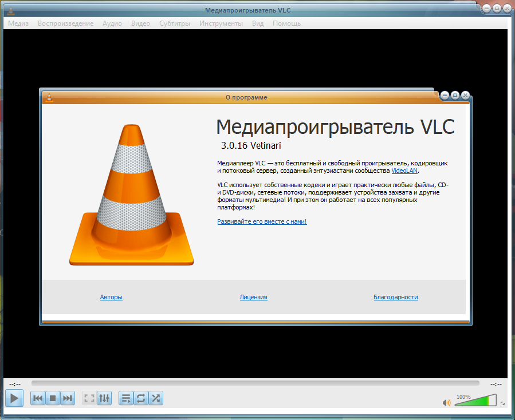The image size is (515, 420).
Task: Open the Медиа menu
Action: tap(18, 23)
